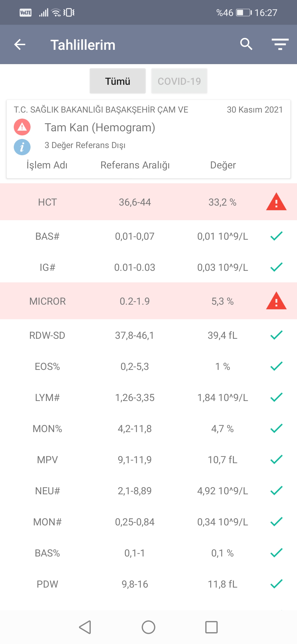Tap the back arrow in header

tap(20, 45)
